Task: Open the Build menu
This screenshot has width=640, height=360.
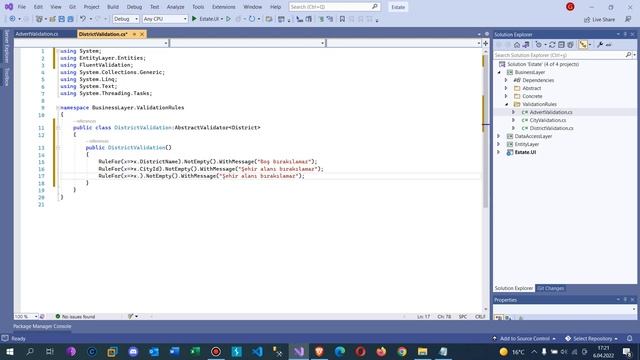Action: [x=113, y=7]
